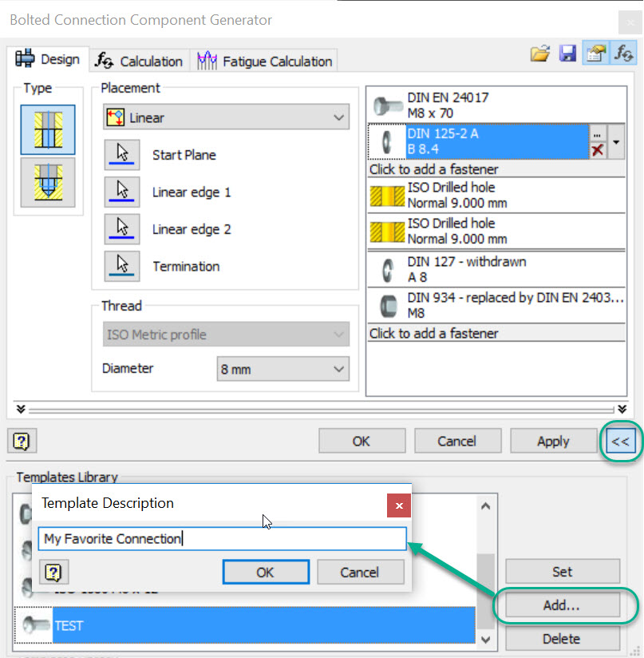Click lower 'Click to add a fastener' row

click(x=496, y=333)
